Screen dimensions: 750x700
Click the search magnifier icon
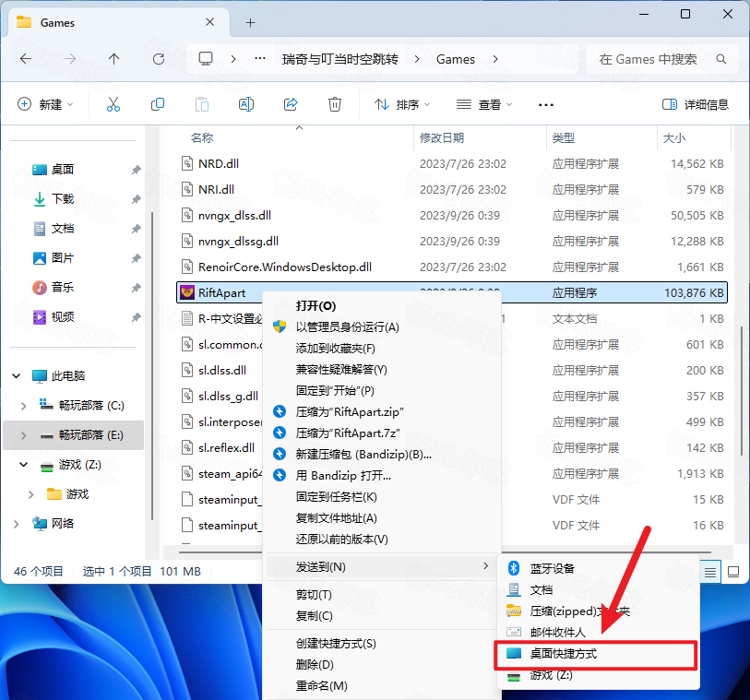[720, 59]
